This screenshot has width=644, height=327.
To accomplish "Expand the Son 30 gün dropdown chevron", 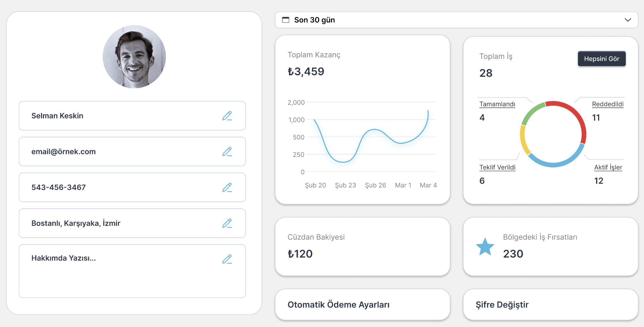I will [628, 20].
